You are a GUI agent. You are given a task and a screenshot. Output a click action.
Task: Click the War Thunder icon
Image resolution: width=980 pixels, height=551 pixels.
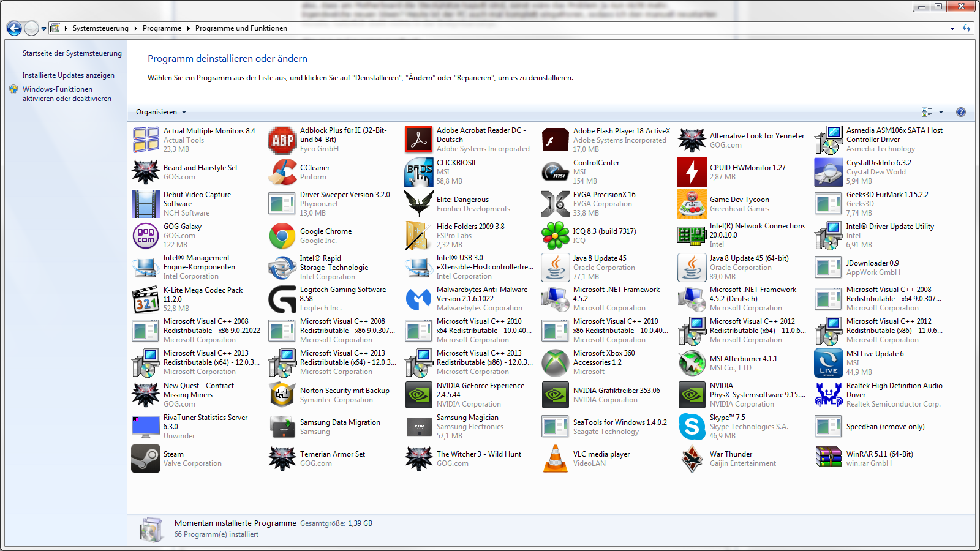point(692,459)
